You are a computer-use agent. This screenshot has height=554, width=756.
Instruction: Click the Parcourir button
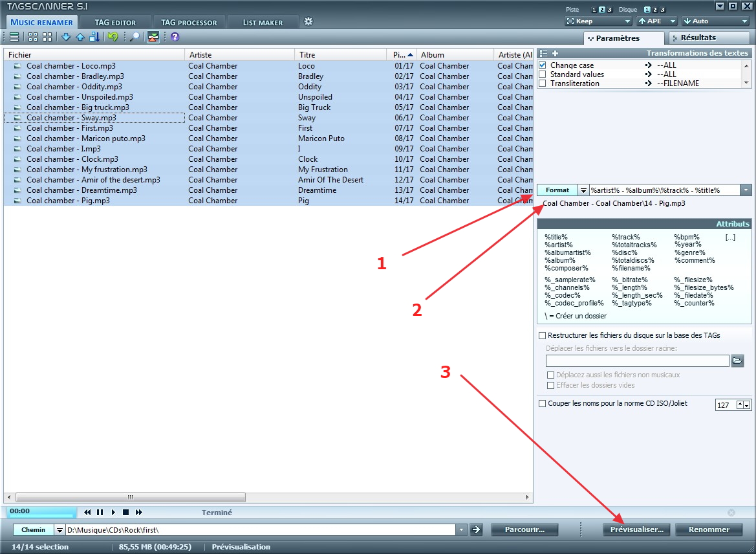pos(524,529)
